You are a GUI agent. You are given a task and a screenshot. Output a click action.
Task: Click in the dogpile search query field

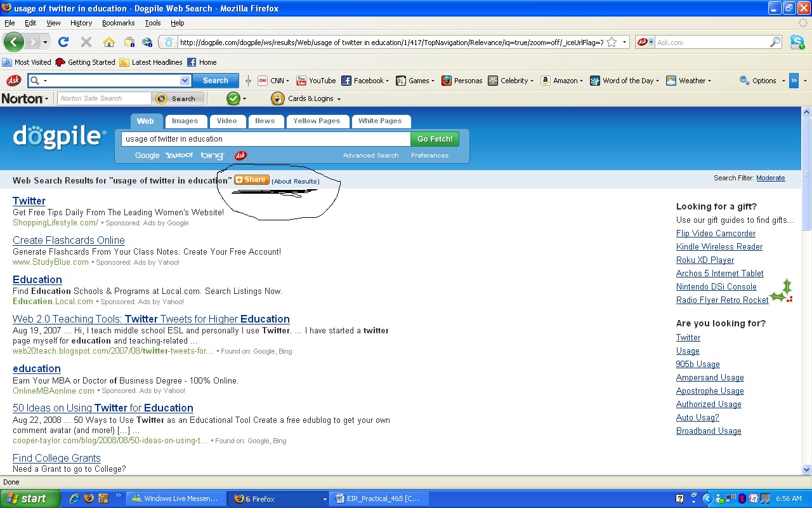[266, 139]
